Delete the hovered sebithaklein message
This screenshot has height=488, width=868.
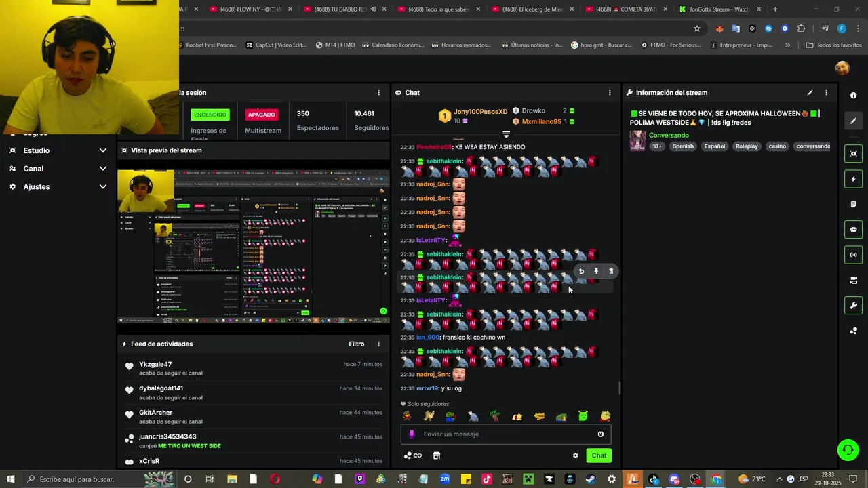click(x=611, y=271)
